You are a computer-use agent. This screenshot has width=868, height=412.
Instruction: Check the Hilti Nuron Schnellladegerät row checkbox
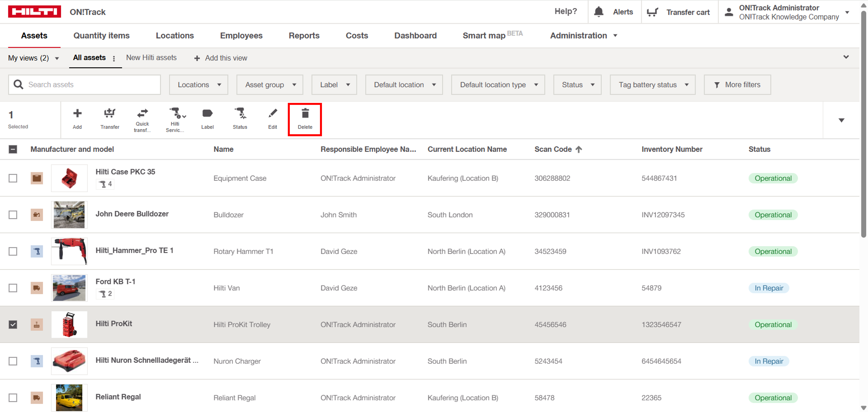tap(13, 361)
